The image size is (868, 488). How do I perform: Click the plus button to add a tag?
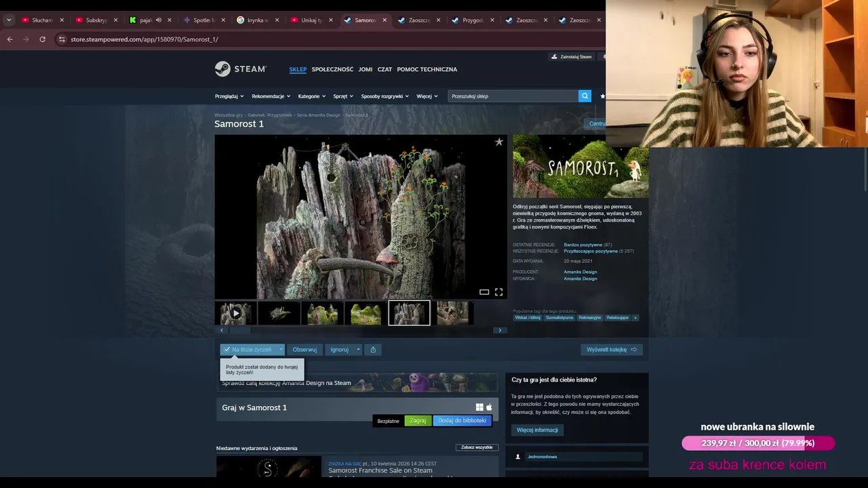(x=635, y=317)
